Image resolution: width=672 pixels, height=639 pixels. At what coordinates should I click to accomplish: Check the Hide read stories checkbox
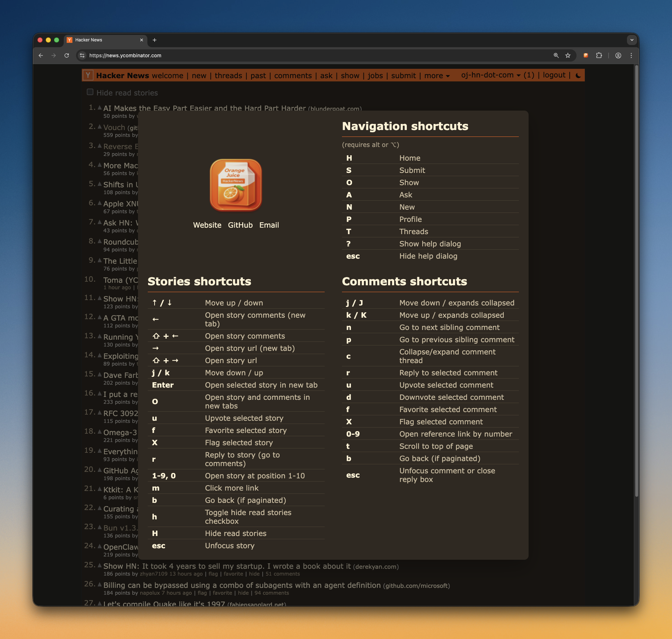click(x=90, y=92)
